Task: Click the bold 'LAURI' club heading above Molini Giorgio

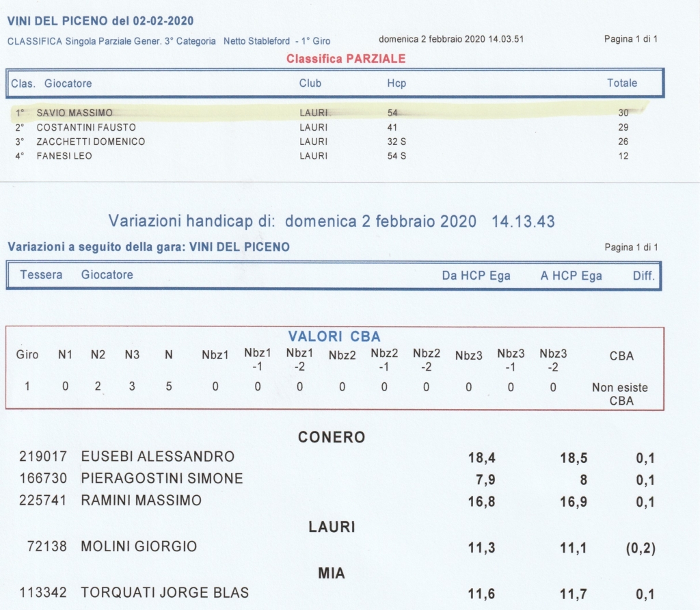Action: (332, 527)
